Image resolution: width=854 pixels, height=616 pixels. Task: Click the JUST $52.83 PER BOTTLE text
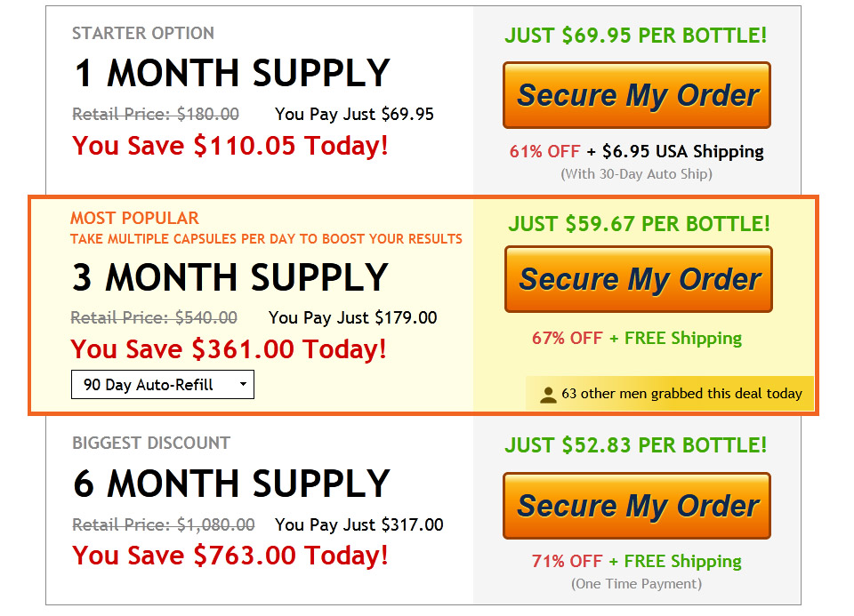pos(635,445)
